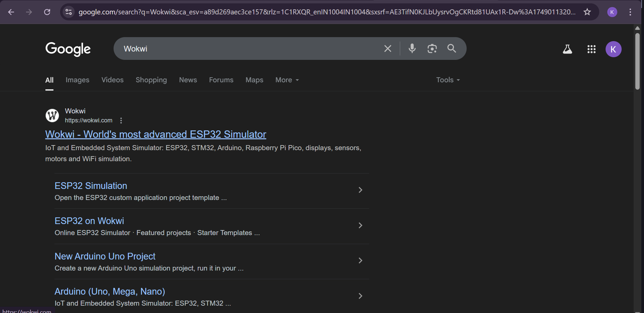Click the Wokwi site name above the URL
644x313 pixels.
75,111
